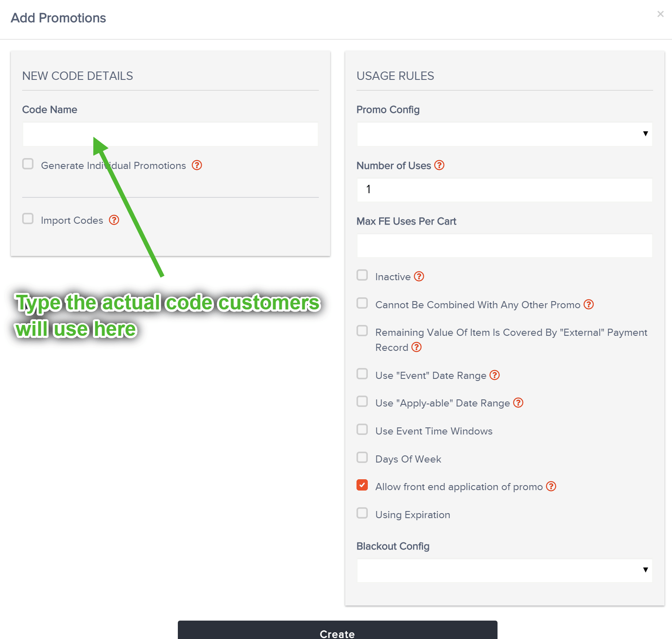672x639 pixels.
Task: View the Import Codes help icon
Action: coord(113,220)
